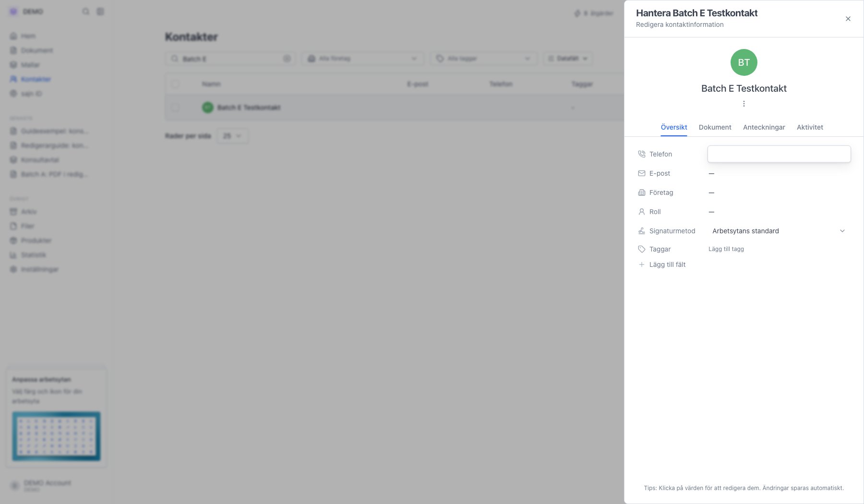Screen dimensions: 864x504
Task: Open the Signaturmetod dropdown Arbetsytans standard
Action: click(x=779, y=231)
